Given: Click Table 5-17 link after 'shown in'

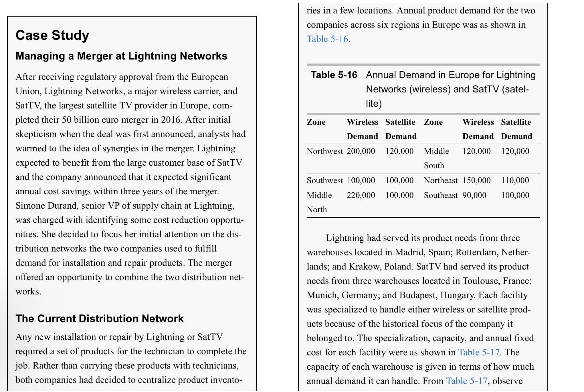Looking at the screenshot, I should click(x=479, y=352).
